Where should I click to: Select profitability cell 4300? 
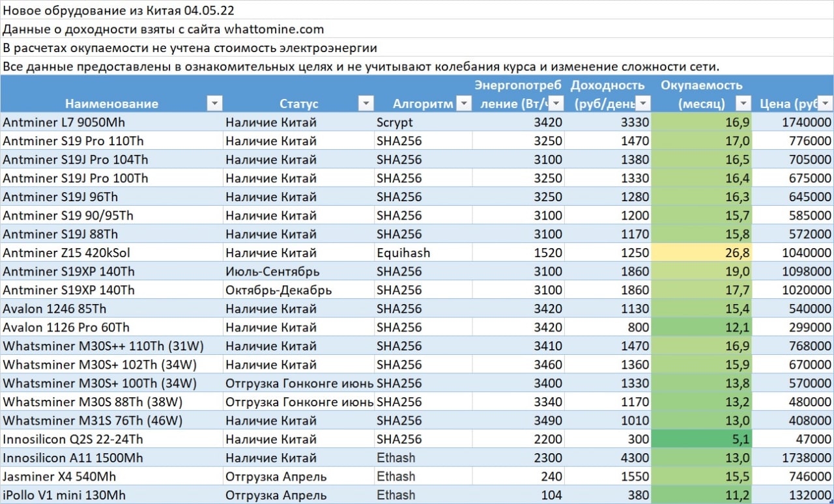(609, 458)
